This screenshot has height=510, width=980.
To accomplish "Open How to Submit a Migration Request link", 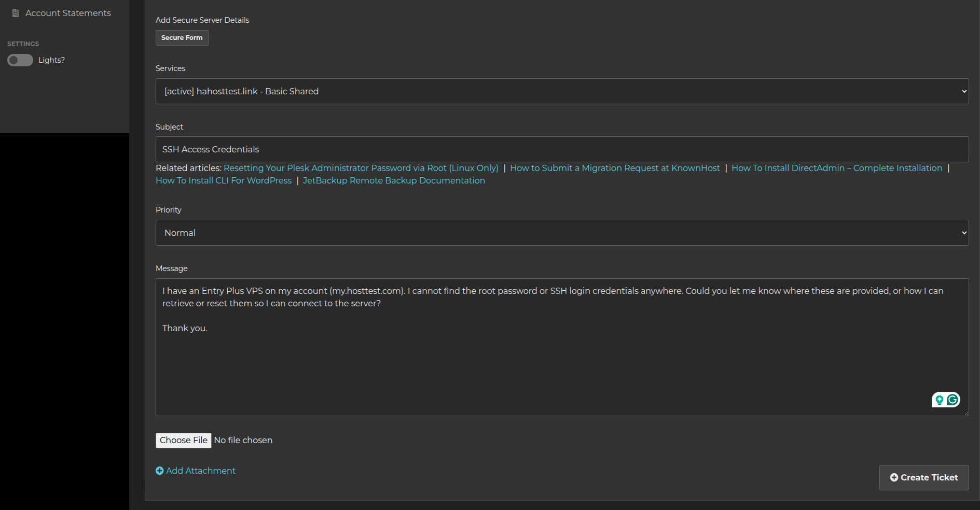I will [x=615, y=168].
